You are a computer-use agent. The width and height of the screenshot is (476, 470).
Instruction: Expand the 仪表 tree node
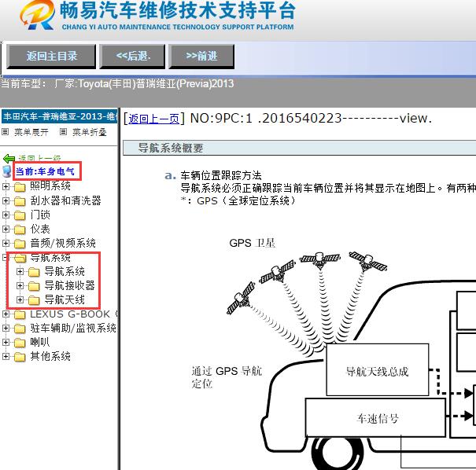click(6, 229)
